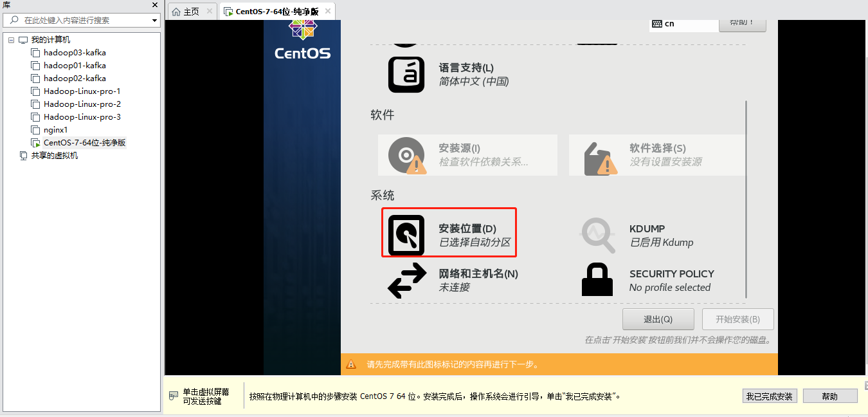Screen dimensions: 868x417
Task: Click the keyboard hint icon in bottom bar
Action: point(174,395)
